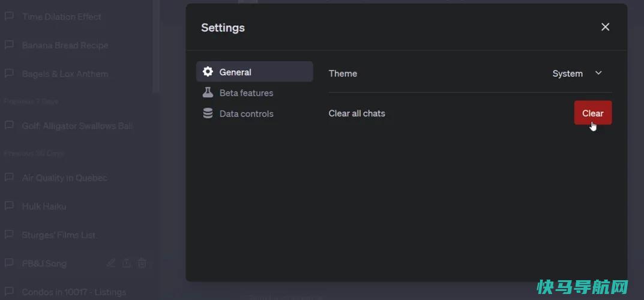Click the Beta features flask icon
644x300 pixels.
click(208, 92)
